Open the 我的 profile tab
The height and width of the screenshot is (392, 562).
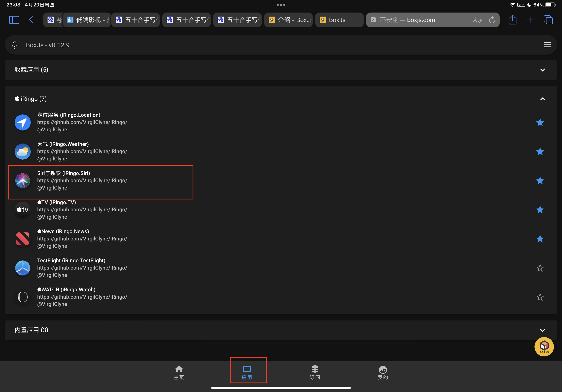tap(383, 372)
